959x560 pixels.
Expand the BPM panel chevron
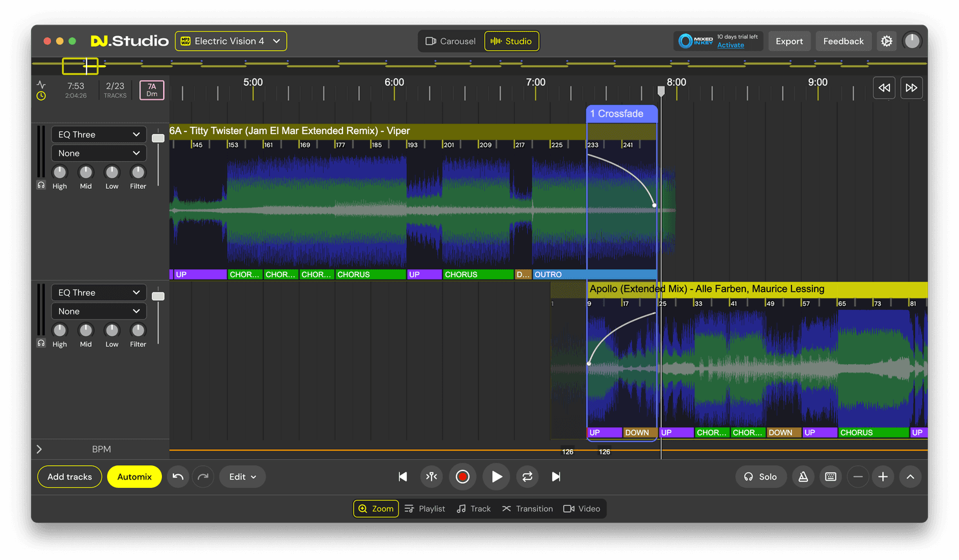point(39,449)
